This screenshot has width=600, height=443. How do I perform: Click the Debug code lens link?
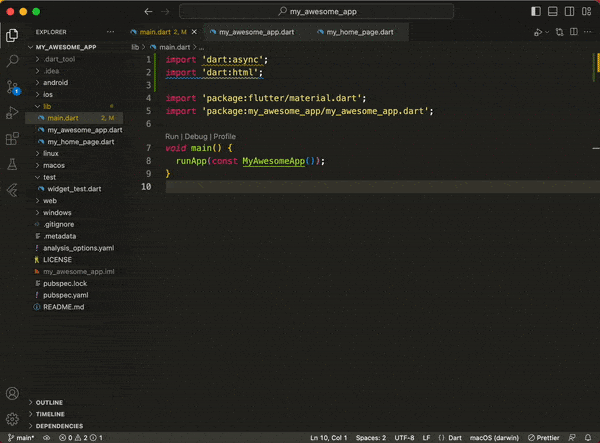pos(196,136)
